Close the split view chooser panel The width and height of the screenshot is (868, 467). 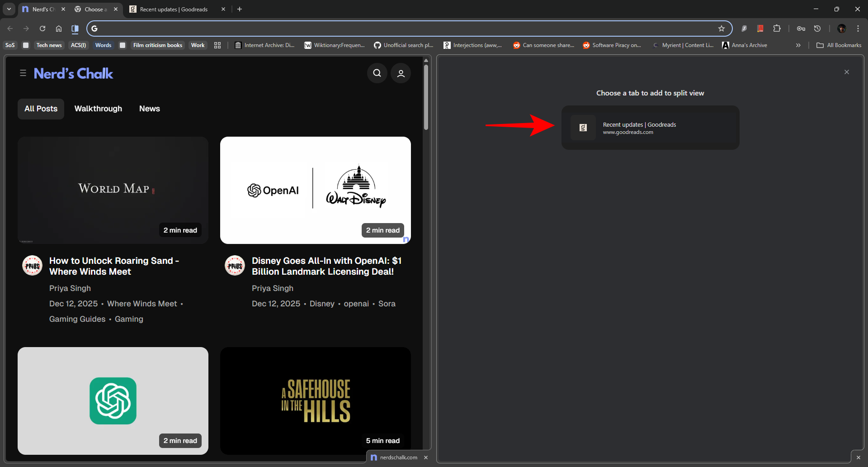847,72
